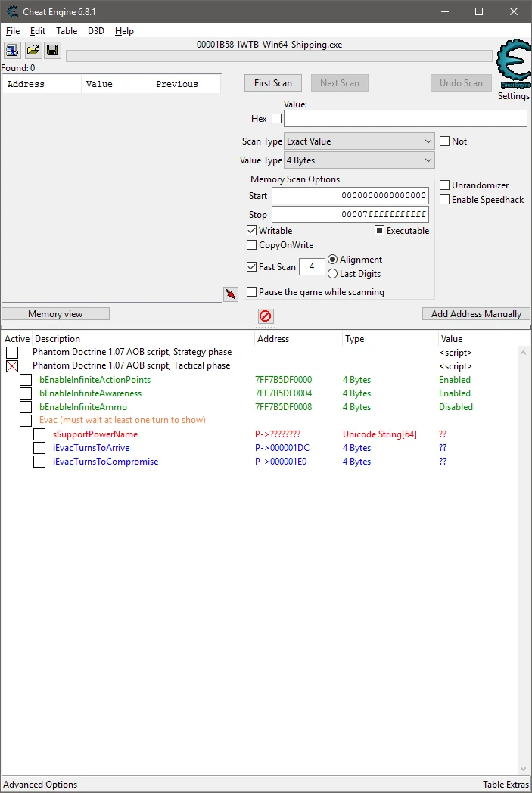532x793 pixels.
Task: Enable Pause the game while scanning
Action: pyautogui.click(x=251, y=292)
